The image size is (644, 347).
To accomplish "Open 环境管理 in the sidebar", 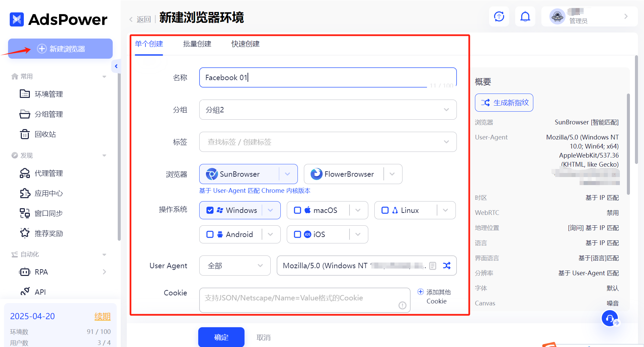I will point(49,94).
